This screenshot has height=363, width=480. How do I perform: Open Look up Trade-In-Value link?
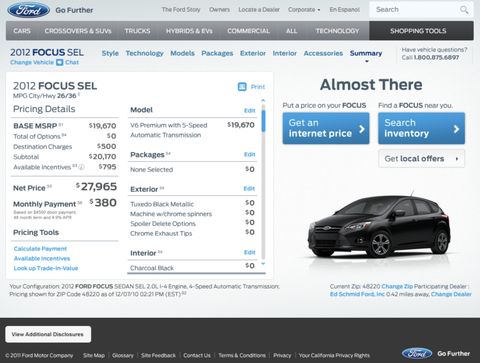46,268
